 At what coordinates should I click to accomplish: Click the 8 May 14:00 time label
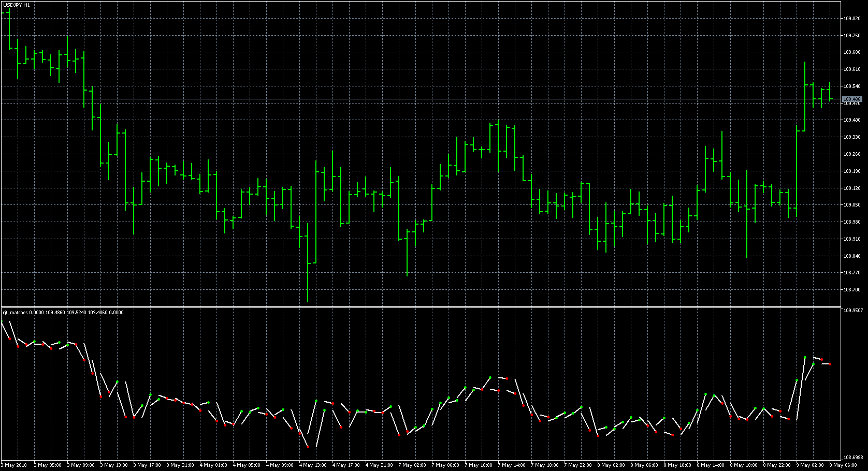tap(711, 465)
